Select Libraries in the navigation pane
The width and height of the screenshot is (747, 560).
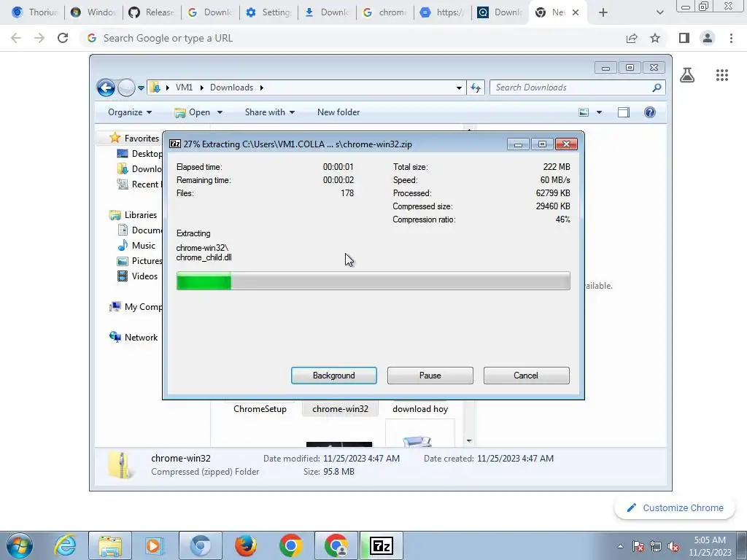[133, 215]
